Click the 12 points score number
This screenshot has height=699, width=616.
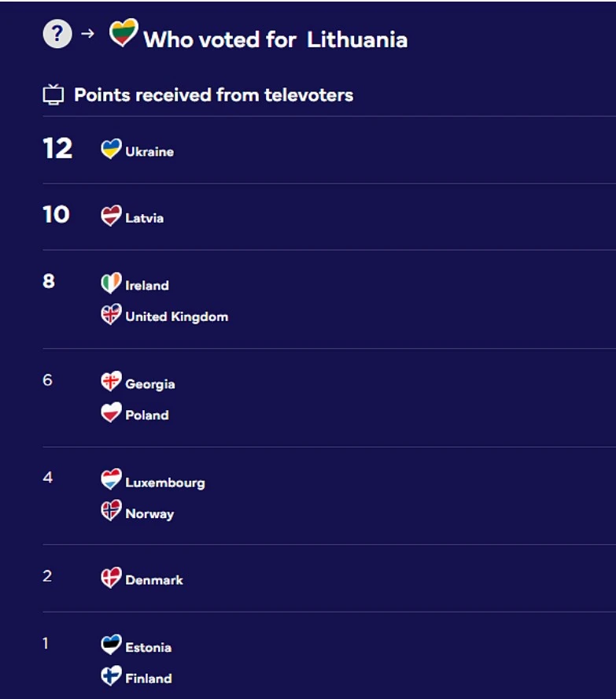point(57,149)
